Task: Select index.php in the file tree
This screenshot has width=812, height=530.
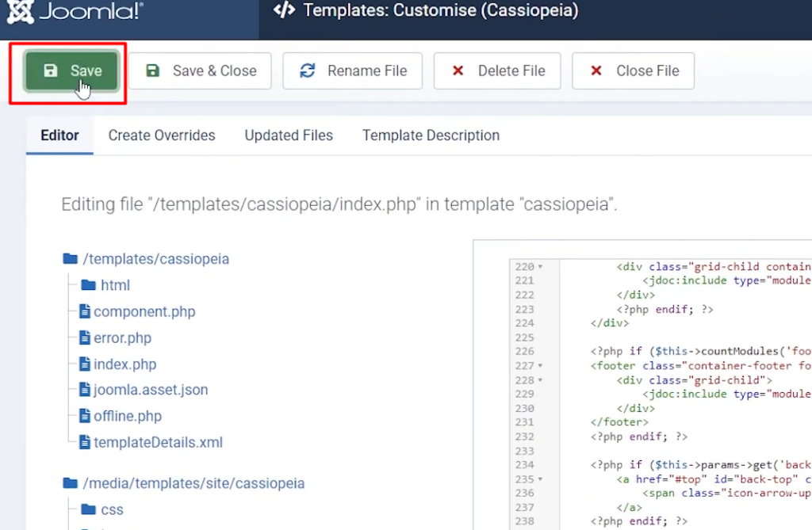Action: (x=124, y=364)
